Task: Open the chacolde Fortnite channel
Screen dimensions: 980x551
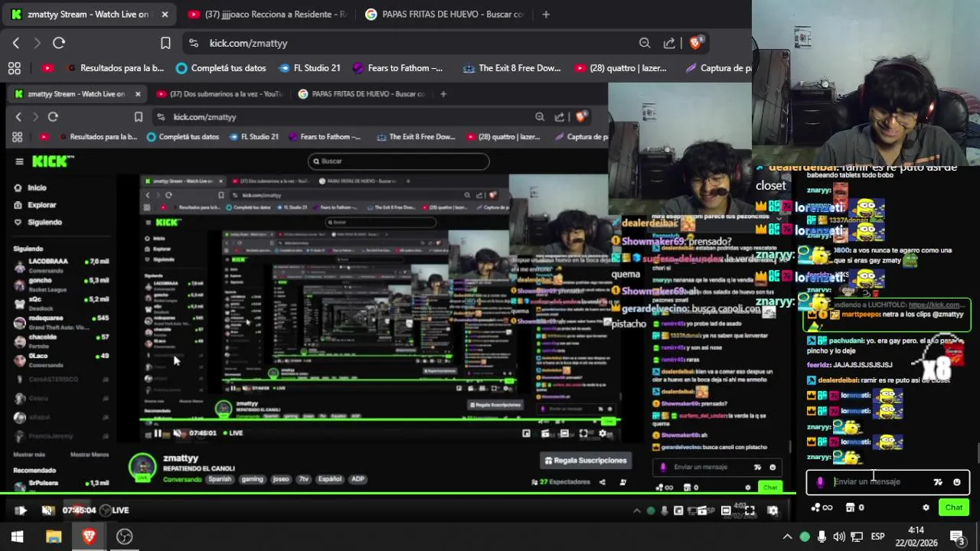Action: tap(61, 341)
